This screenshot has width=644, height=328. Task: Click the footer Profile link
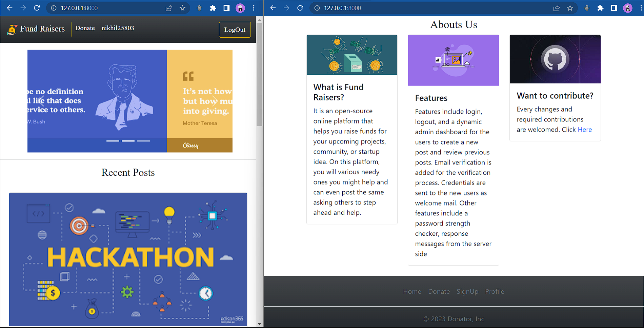495,291
